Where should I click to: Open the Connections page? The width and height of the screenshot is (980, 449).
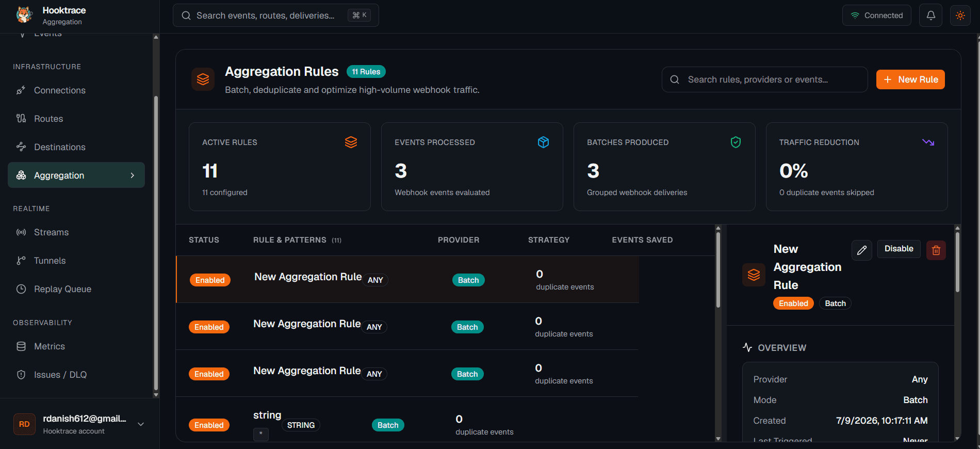76,90
